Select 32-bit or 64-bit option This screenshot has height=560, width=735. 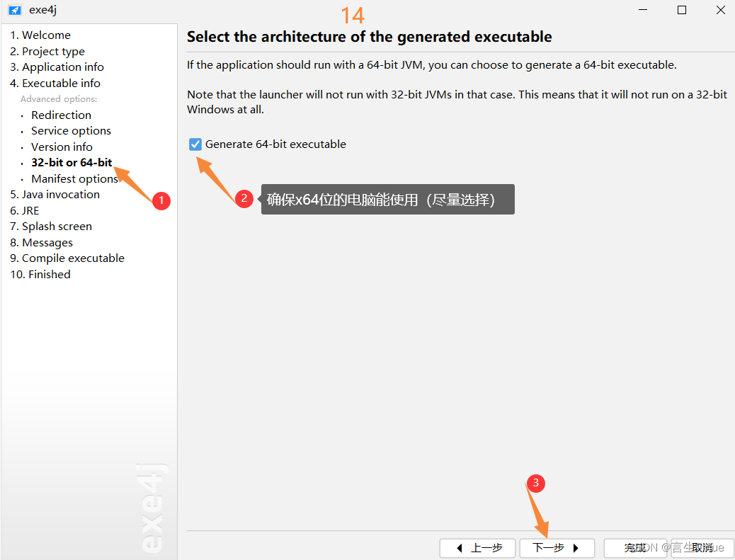tap(72, 163)
